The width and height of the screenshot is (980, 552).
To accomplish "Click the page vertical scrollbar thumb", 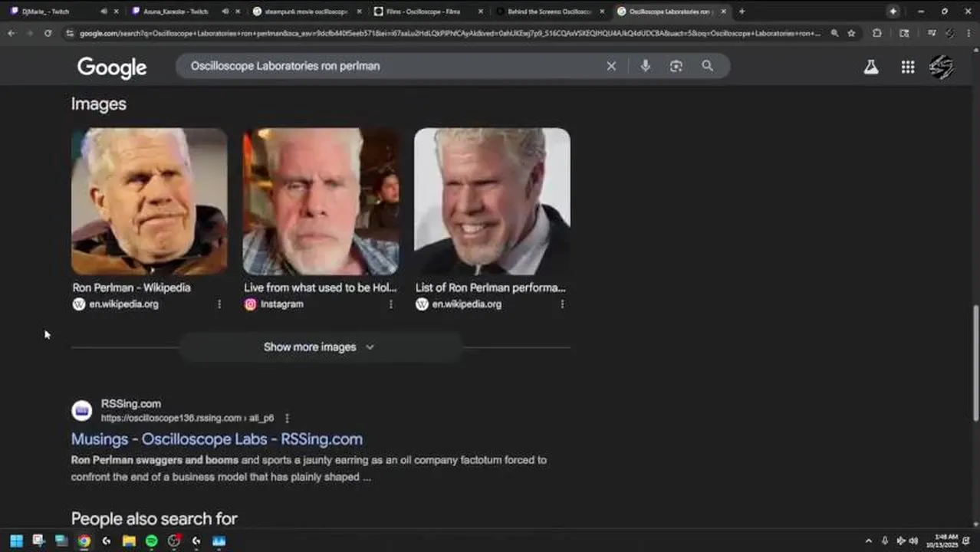I will tap(975, 363).
